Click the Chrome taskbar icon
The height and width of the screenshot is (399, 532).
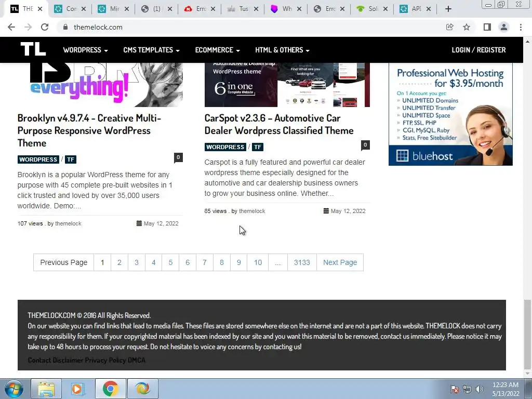[x=110, y=389]
